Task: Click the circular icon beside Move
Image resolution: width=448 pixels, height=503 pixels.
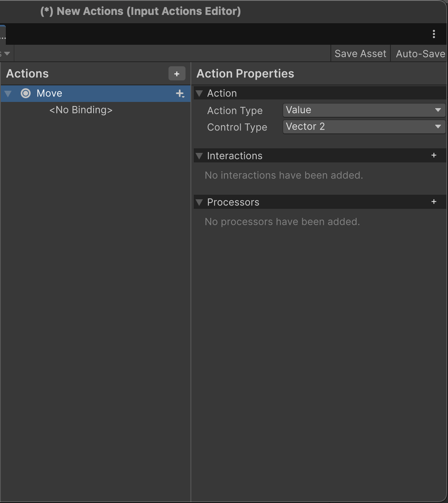Action: [x=26, y=94]
